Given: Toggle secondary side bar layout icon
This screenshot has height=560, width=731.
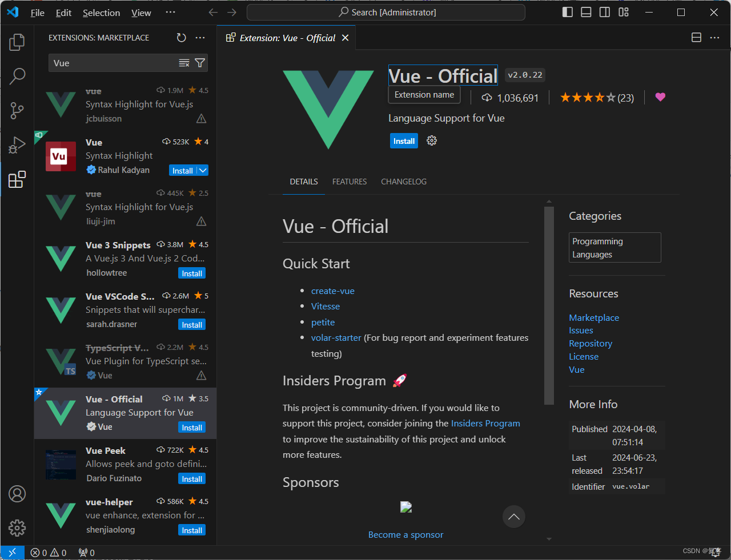Looking at the screenshot, I should [605, 12].
